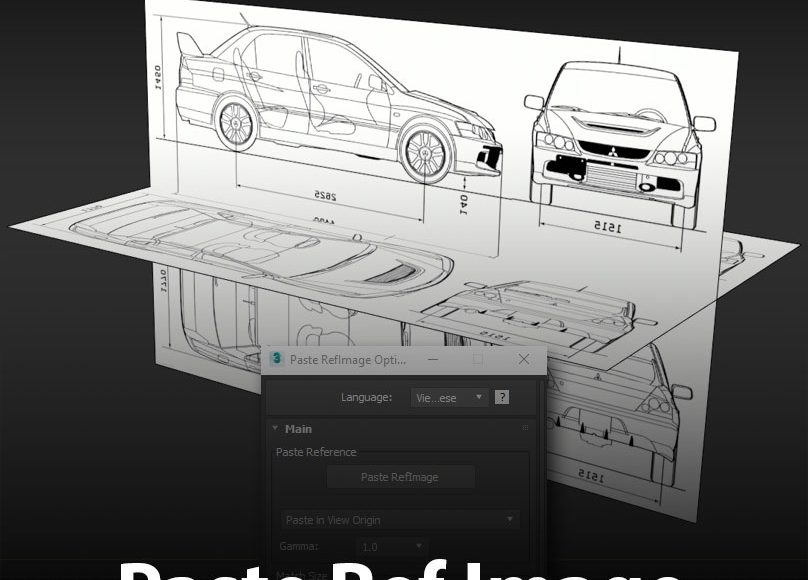Close the Paste RefImage Options dialog

click(x=524, y=359)
